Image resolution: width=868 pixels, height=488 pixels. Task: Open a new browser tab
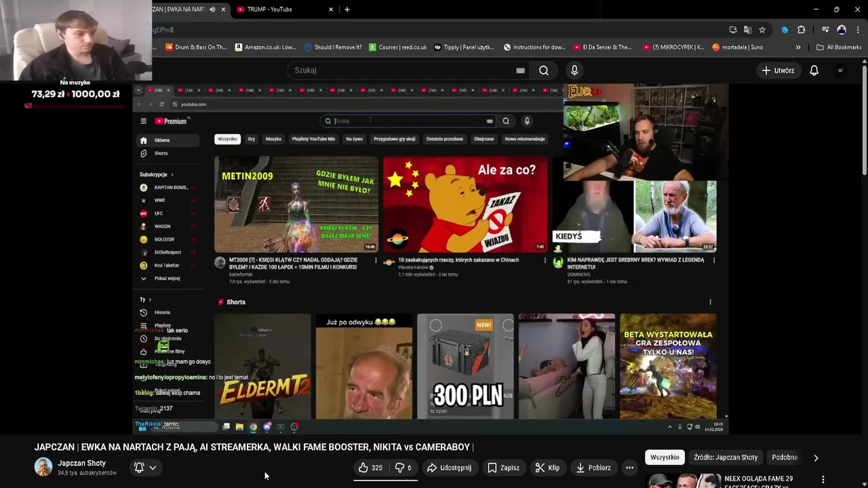point(347,9)
